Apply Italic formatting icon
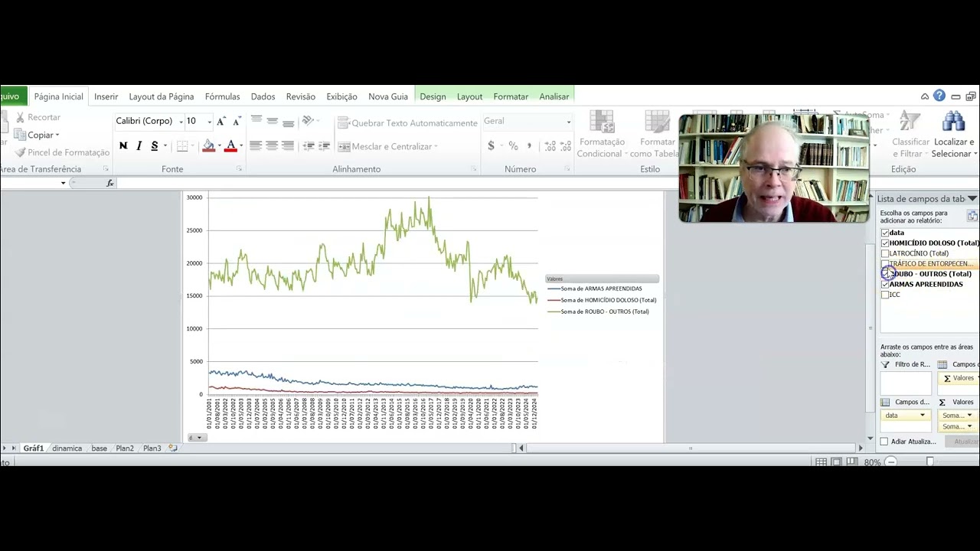 coord(139,146)
